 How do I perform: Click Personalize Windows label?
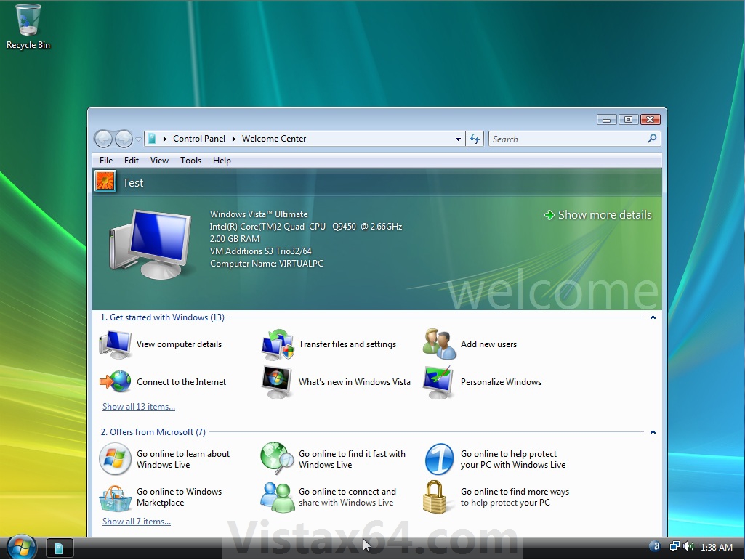click(x=502, y=382)
